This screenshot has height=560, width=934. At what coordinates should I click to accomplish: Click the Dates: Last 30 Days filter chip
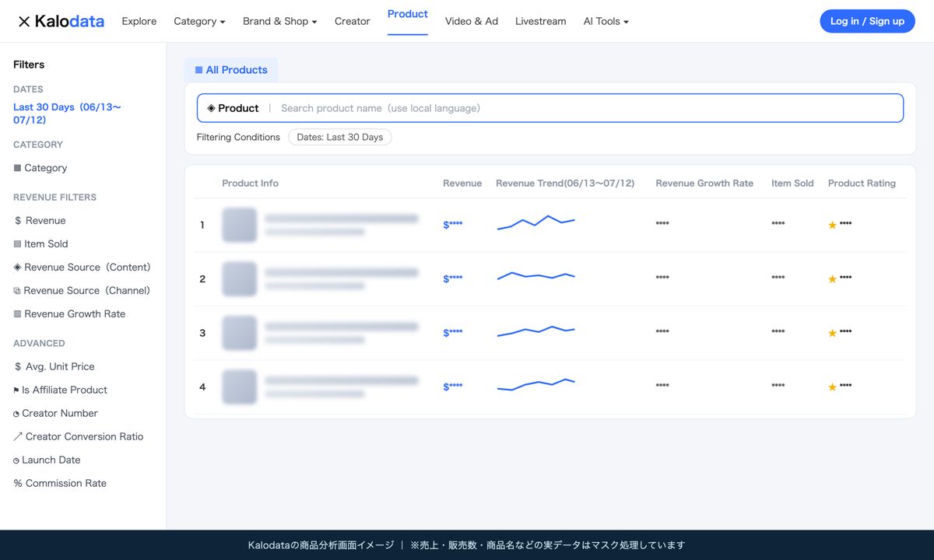point(340,137)
